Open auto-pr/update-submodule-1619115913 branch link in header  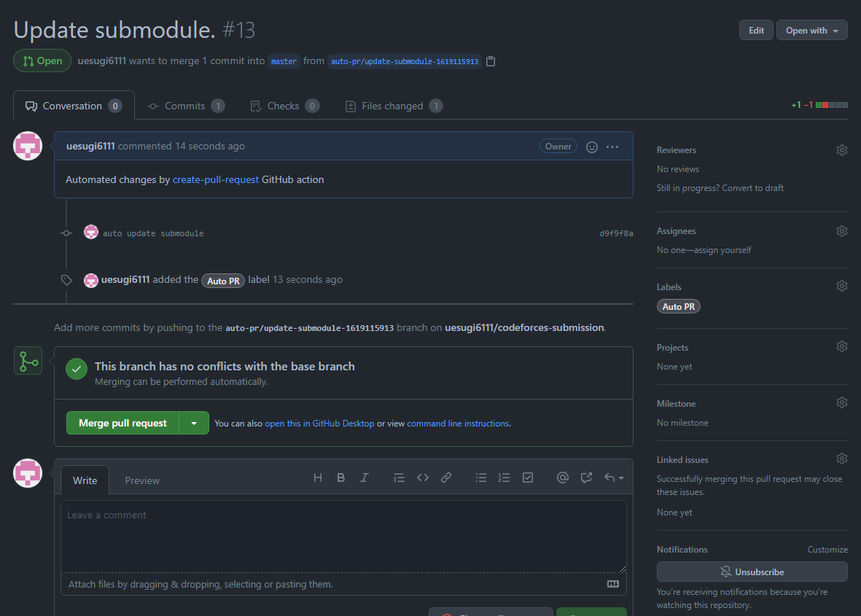[404, 61]
